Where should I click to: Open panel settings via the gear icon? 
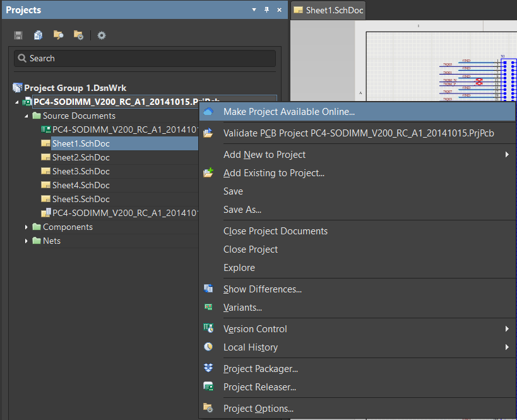(x=101, y=35)
